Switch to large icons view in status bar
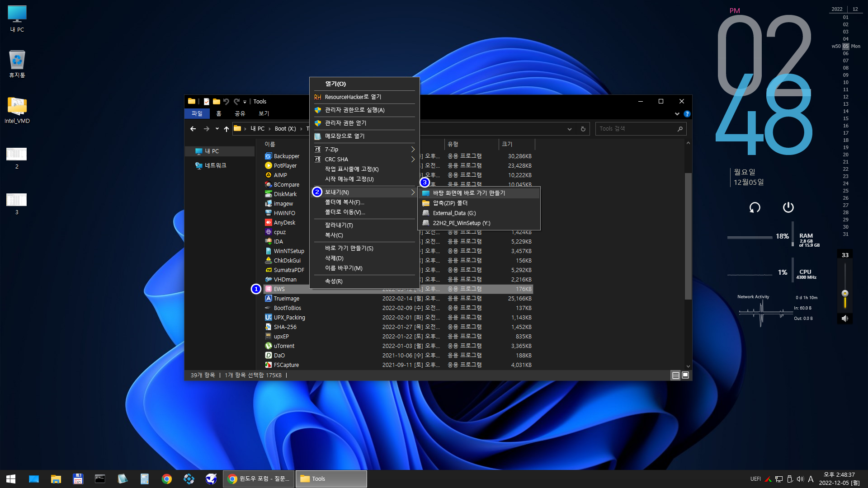 685,375
